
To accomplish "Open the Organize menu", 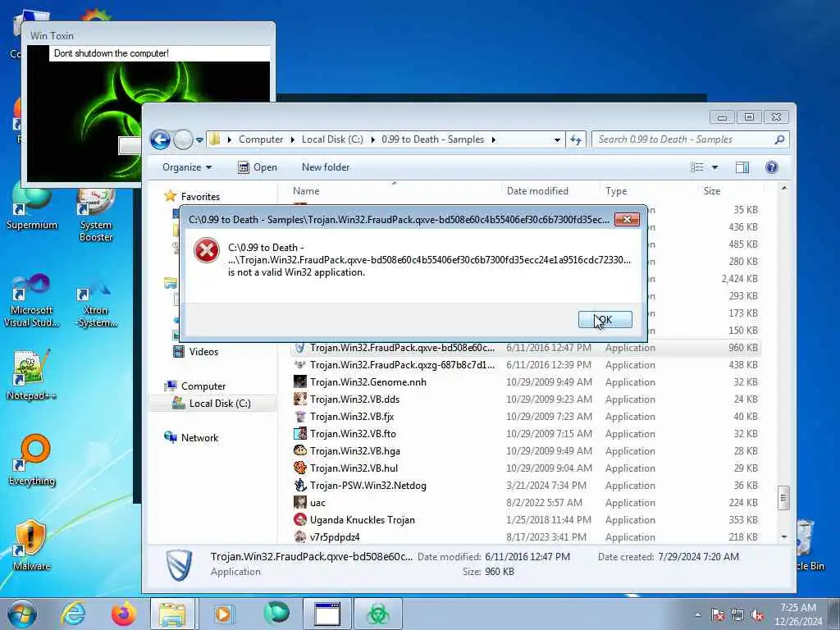I will pos(187,167).
